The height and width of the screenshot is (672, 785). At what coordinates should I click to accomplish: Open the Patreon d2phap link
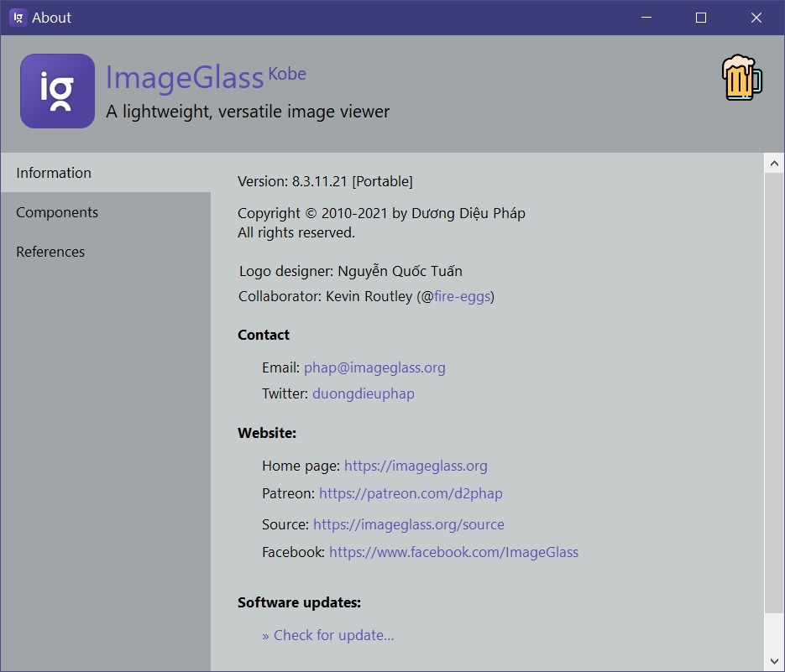(x=411, y=493)
